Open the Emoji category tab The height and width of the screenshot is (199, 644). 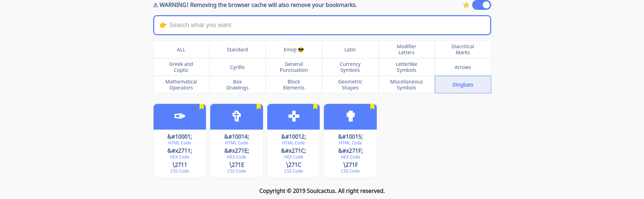pyautogui.click(x=294, y=49)
